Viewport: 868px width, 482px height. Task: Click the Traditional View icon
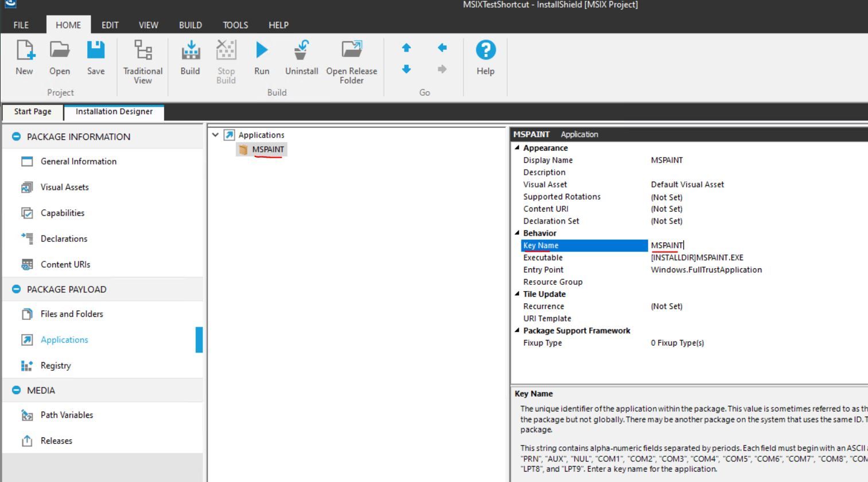pyautogui.click(x=142, y=54)
